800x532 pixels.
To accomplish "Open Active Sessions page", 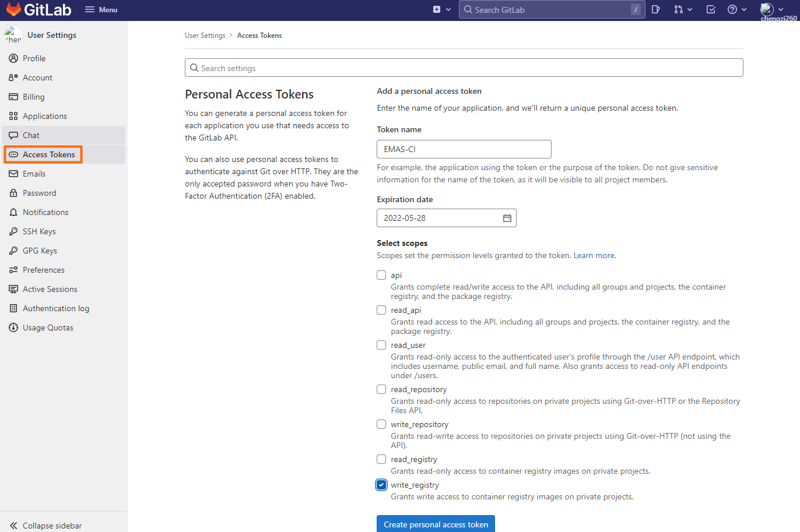I will click(64, 289).
